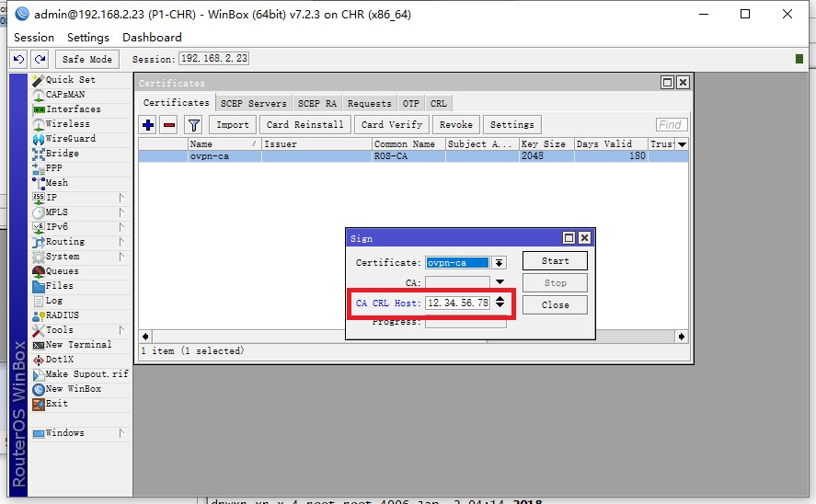
Task: Switch to the SCEP Servers tab
Action: [x=254, y=104]
